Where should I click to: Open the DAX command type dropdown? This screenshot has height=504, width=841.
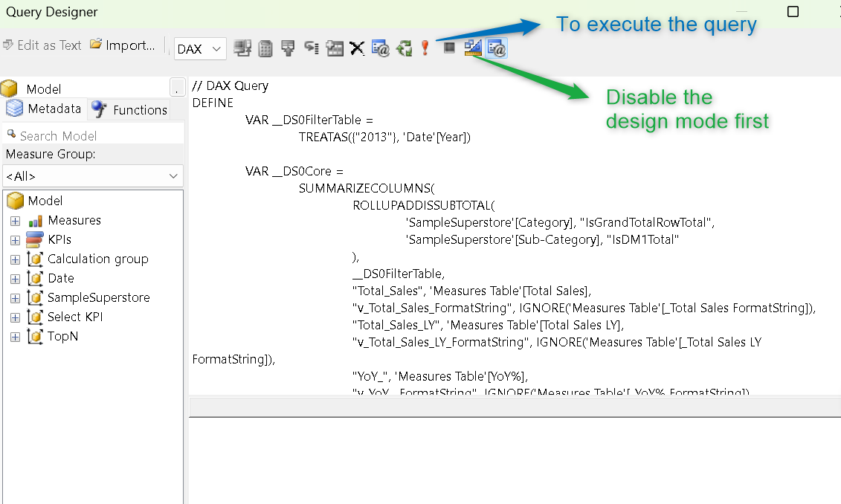click(200, 50)
